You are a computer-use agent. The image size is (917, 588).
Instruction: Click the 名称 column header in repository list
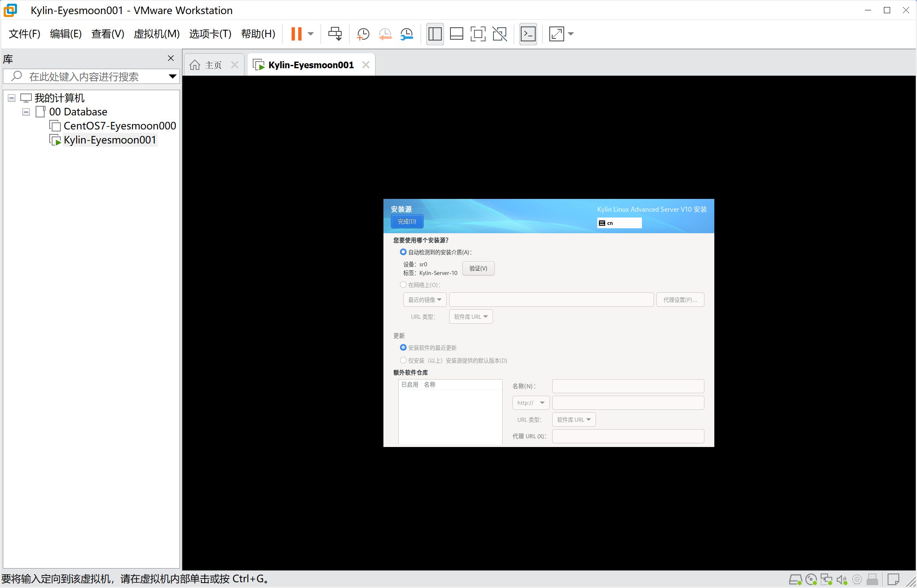430,385
